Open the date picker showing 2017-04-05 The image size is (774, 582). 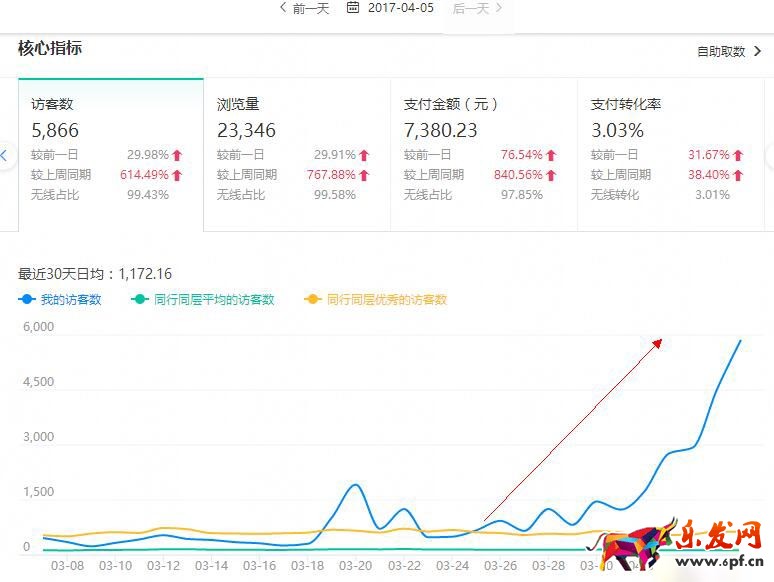(x=400, y=8)
